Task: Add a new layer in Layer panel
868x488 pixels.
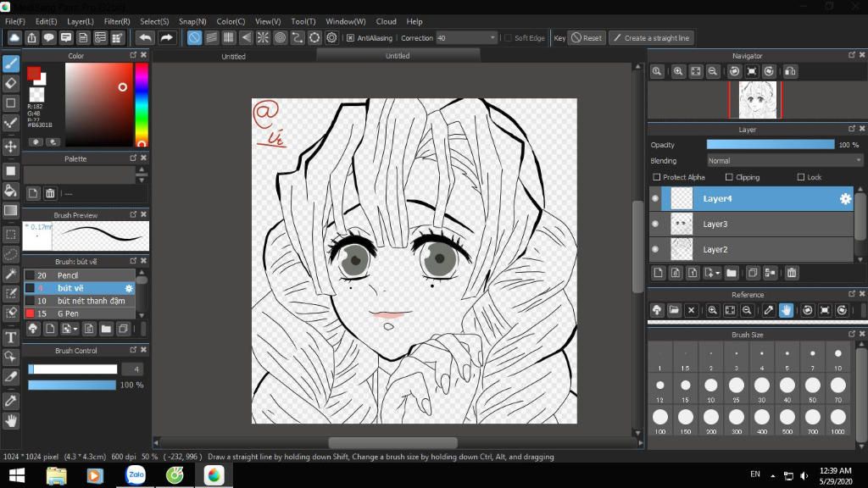Action: [658, 273]
